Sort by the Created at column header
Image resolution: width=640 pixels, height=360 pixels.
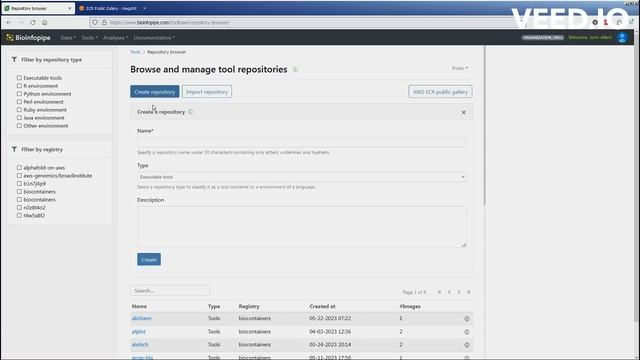tap(322, 306)
